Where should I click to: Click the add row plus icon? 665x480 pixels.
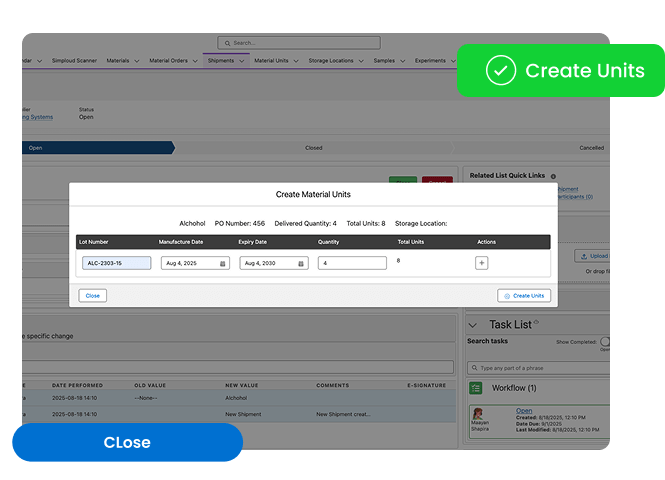tap(481, 263)
